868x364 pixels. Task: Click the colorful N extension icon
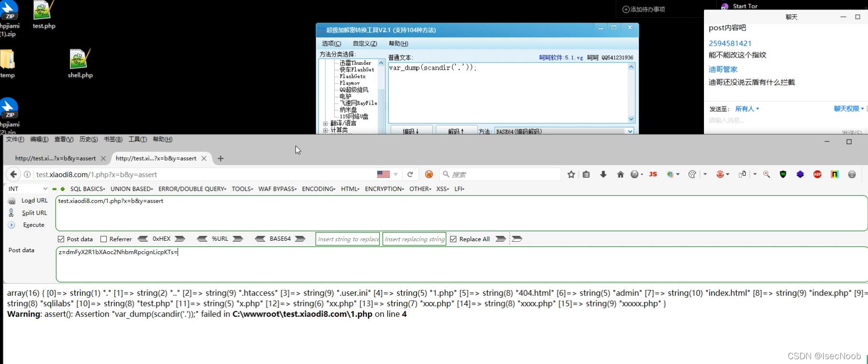point(835,174)
